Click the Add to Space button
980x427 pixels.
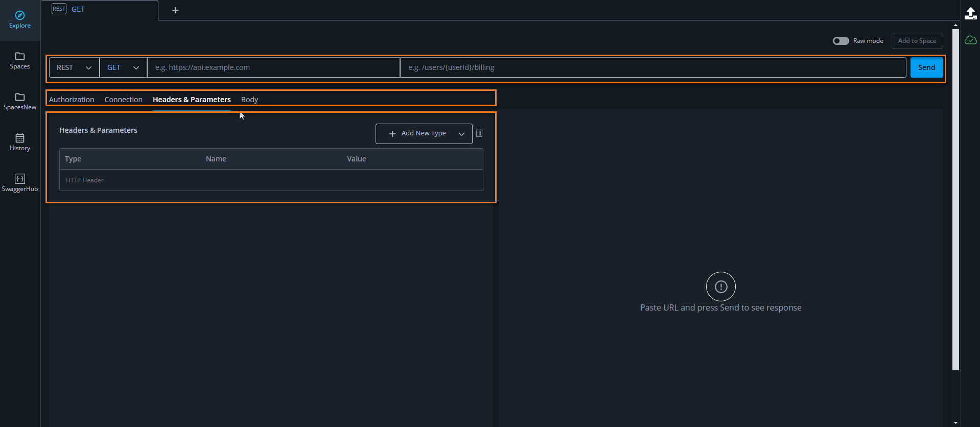[917, 41]
